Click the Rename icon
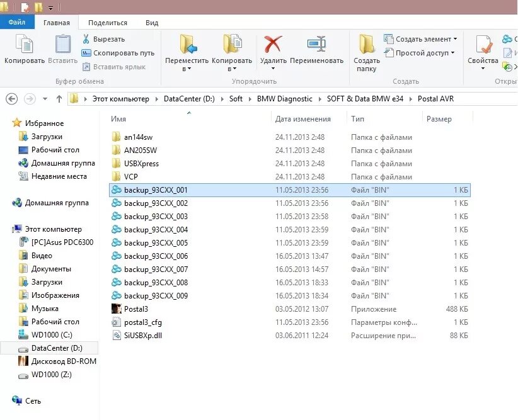 click(x=316, y=44)
